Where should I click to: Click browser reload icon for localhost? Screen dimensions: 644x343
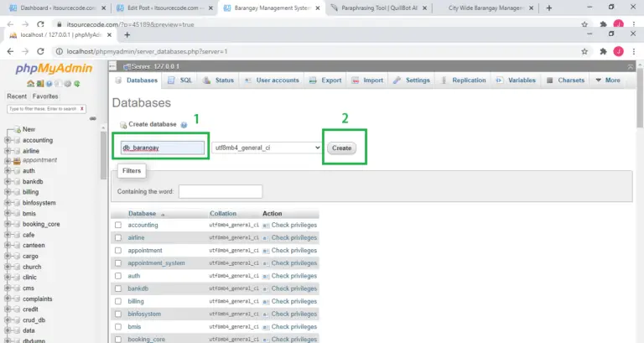(42, 51)
